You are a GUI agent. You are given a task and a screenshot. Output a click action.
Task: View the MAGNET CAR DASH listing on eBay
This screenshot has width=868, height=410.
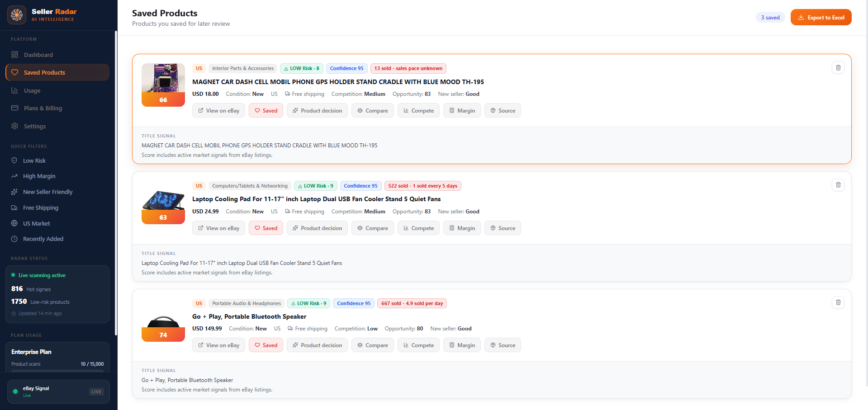pos(218,110)
